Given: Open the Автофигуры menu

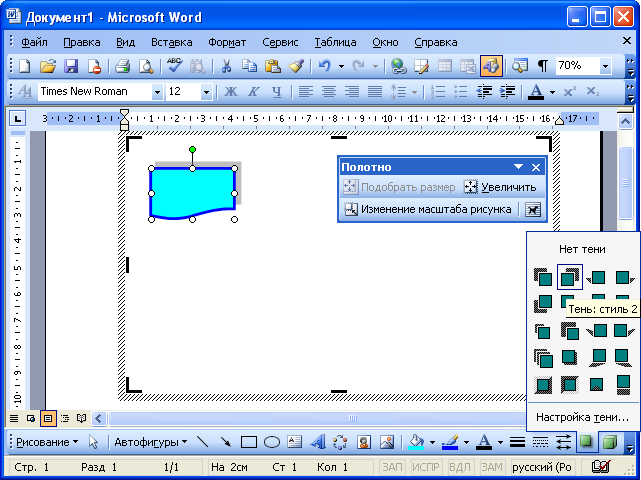Looking at the screenshot, I should [151, 442].
